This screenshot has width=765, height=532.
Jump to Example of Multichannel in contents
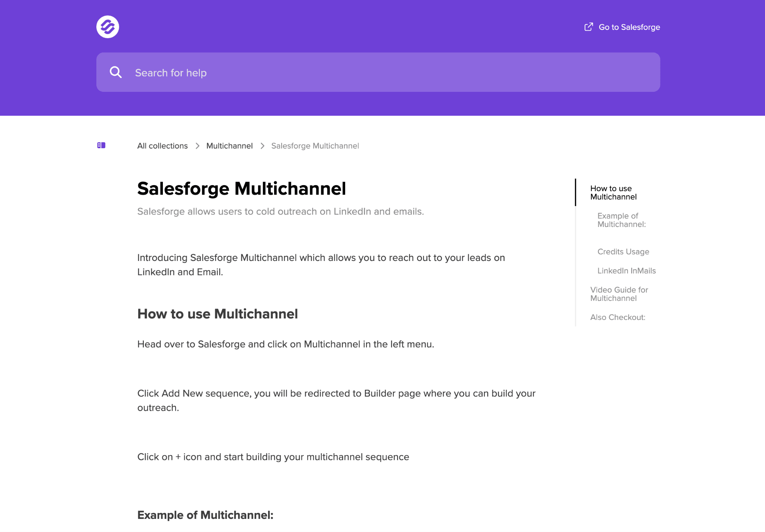click(x=622, y=220)
